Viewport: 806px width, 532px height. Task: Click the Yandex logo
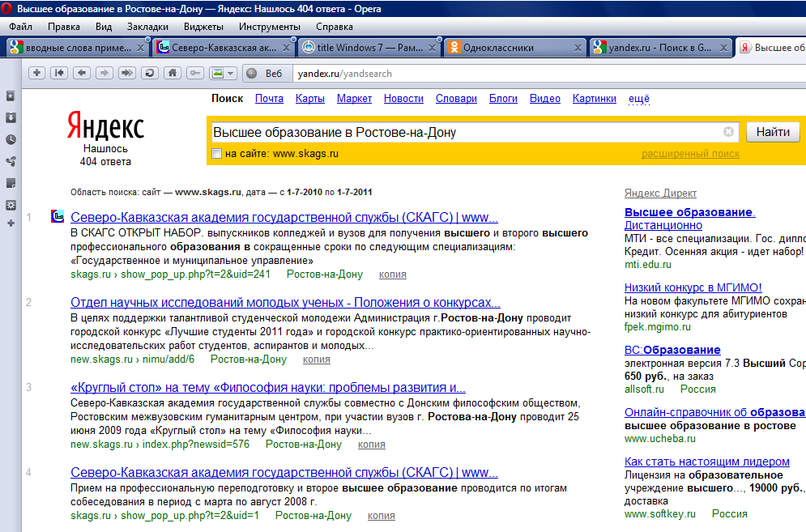pyautogui.click(x=105, y=126)
